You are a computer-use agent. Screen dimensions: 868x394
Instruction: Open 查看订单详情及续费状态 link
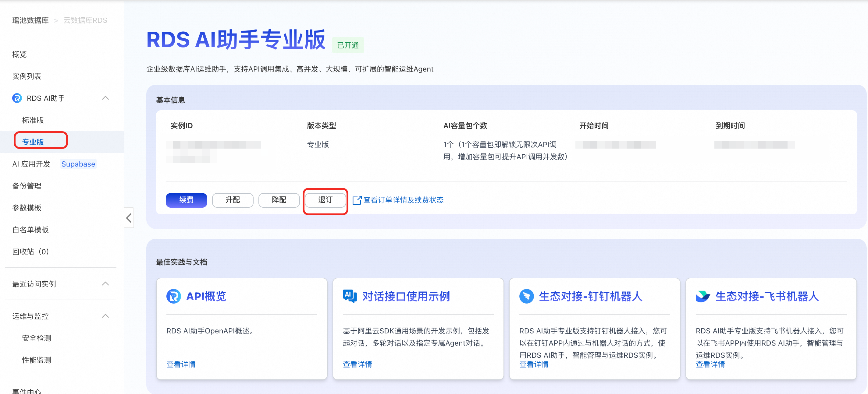point(403,200)
